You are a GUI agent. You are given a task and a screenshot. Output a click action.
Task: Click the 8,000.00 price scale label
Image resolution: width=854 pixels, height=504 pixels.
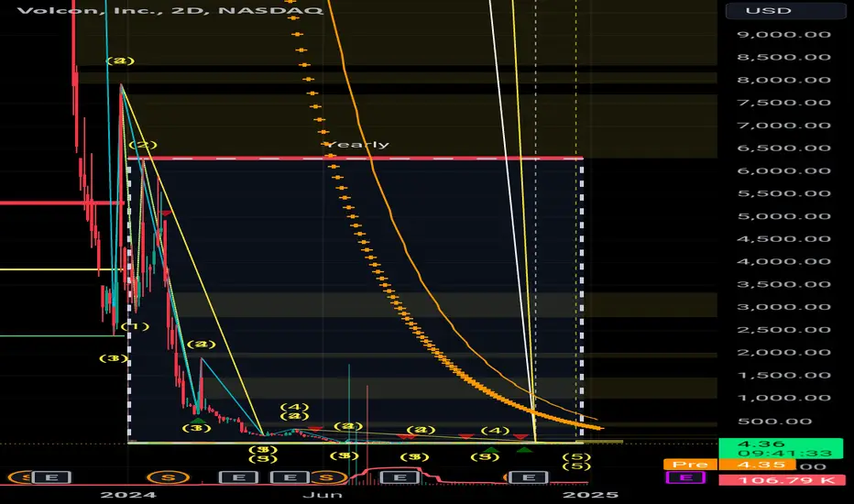point(783,80)
